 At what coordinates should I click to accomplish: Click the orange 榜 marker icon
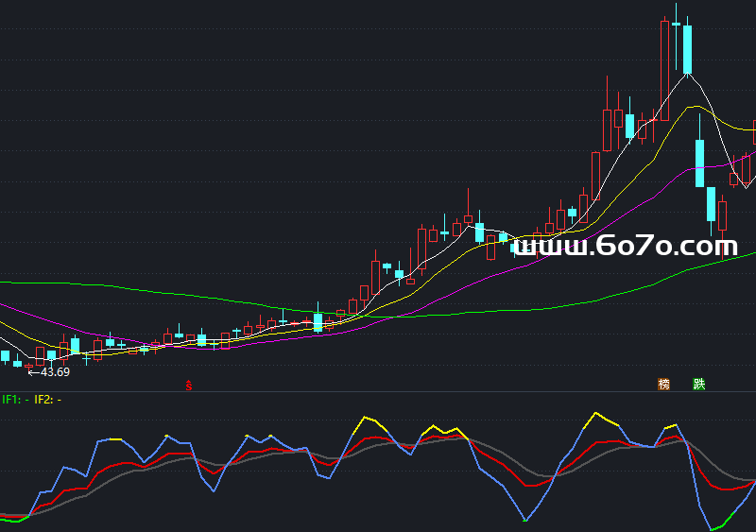[663, 385]
